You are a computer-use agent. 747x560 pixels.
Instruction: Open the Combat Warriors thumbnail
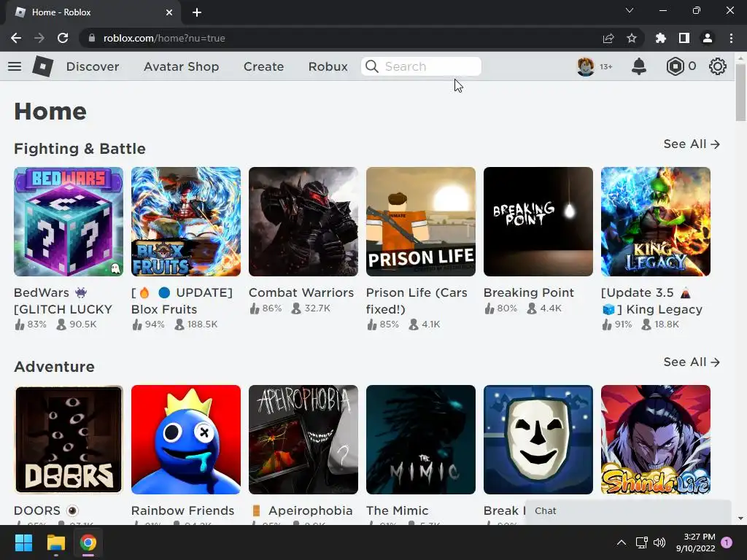pos(303,222)
